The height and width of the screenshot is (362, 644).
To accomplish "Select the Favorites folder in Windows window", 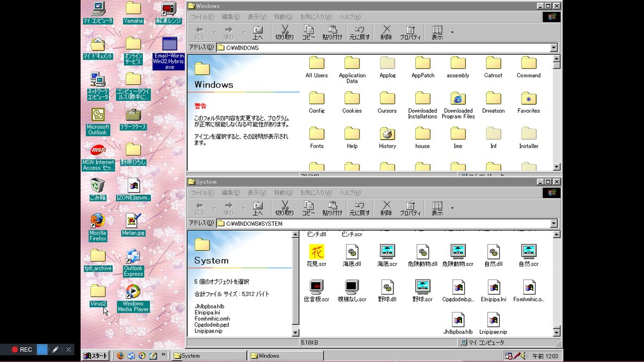I will tap(529, 102).
